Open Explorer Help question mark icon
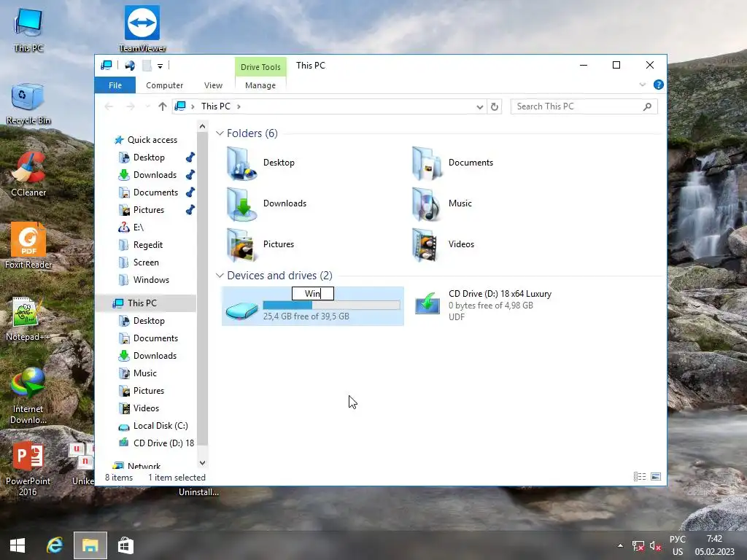 click(659, 85)
